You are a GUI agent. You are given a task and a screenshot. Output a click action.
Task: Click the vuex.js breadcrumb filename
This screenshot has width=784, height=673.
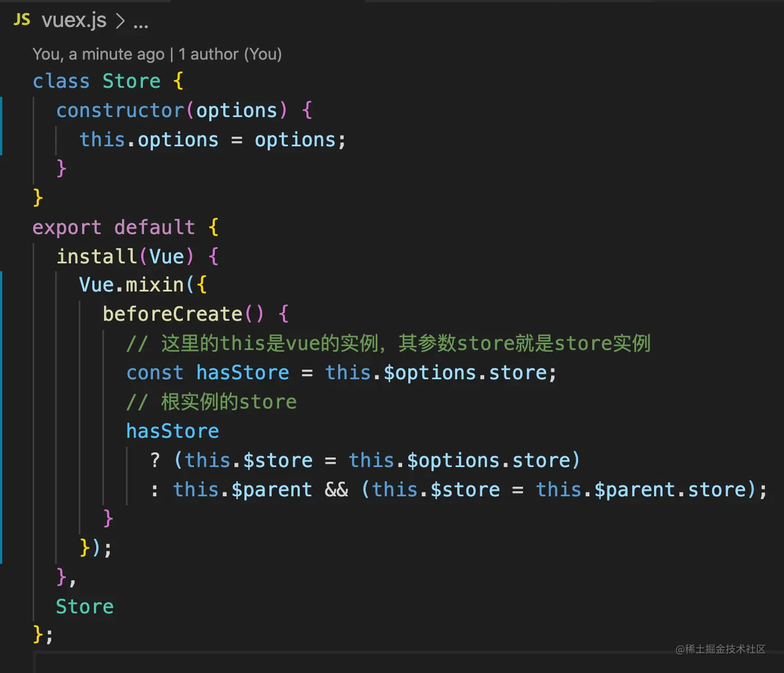pos(73,20)
